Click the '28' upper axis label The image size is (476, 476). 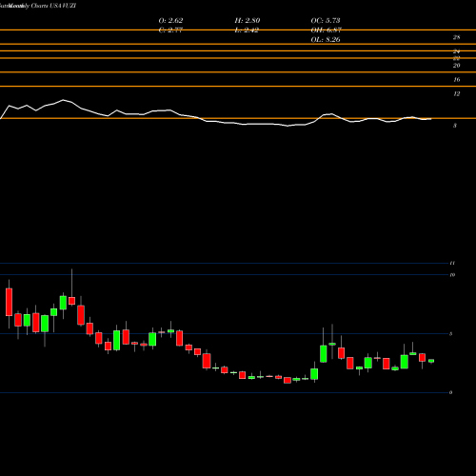[x=456, y=37]
